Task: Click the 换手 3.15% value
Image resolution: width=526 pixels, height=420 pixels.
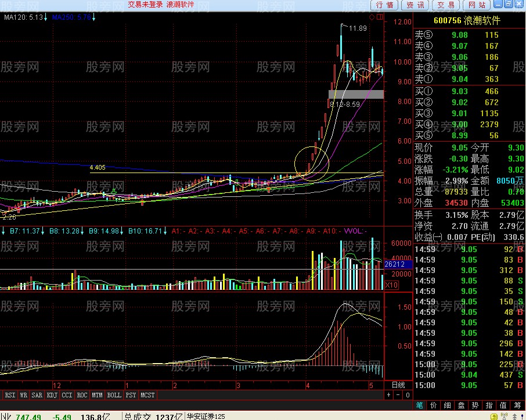Action: point(456,215)
